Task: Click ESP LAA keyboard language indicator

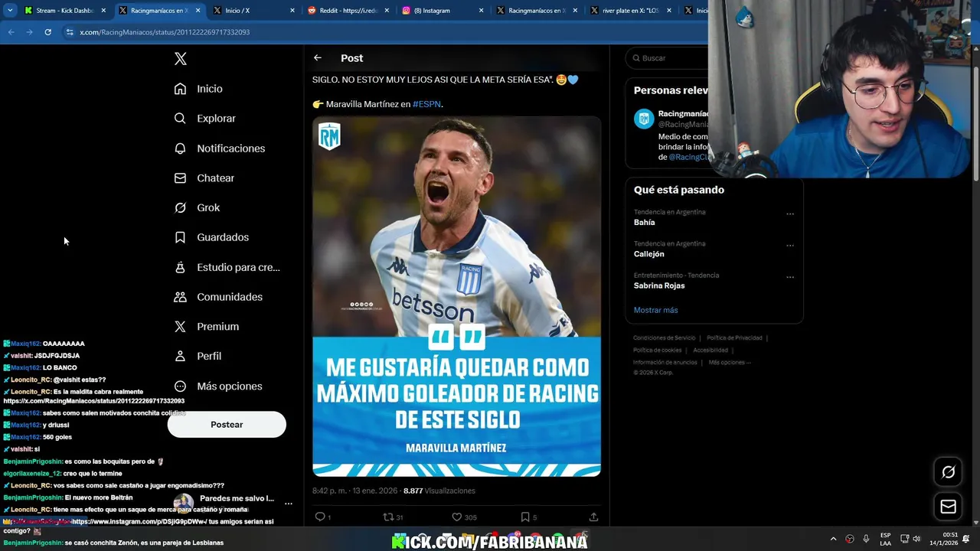Action: coord(885,539)
